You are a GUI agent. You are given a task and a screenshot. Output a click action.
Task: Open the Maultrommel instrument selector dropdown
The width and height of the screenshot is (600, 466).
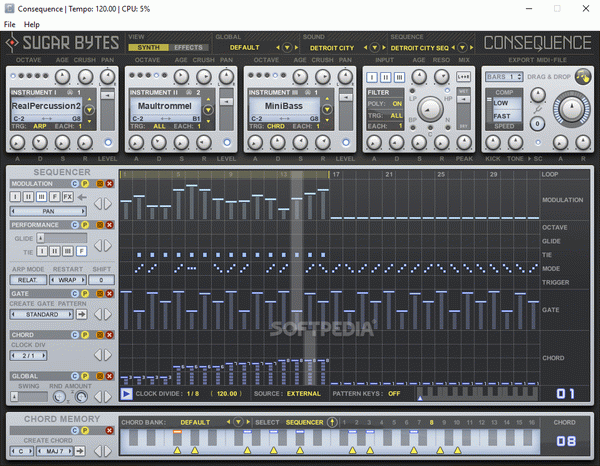[208, 110]
